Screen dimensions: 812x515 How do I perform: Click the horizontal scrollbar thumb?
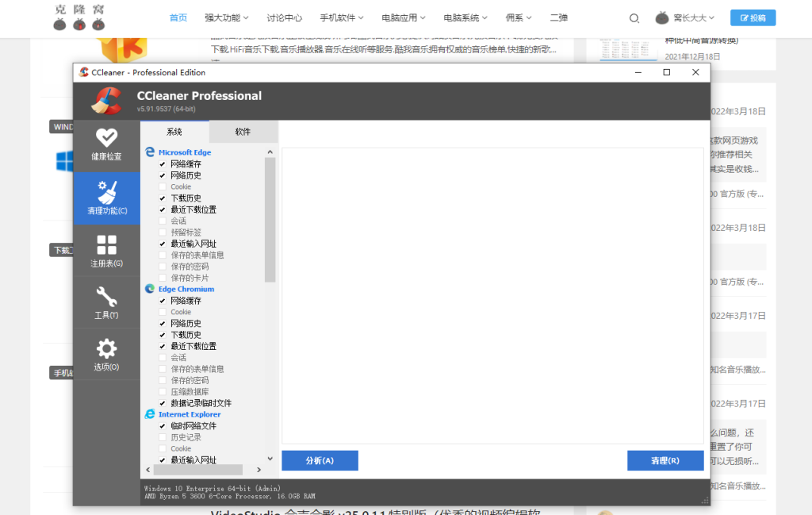click(x=197, y=470)
